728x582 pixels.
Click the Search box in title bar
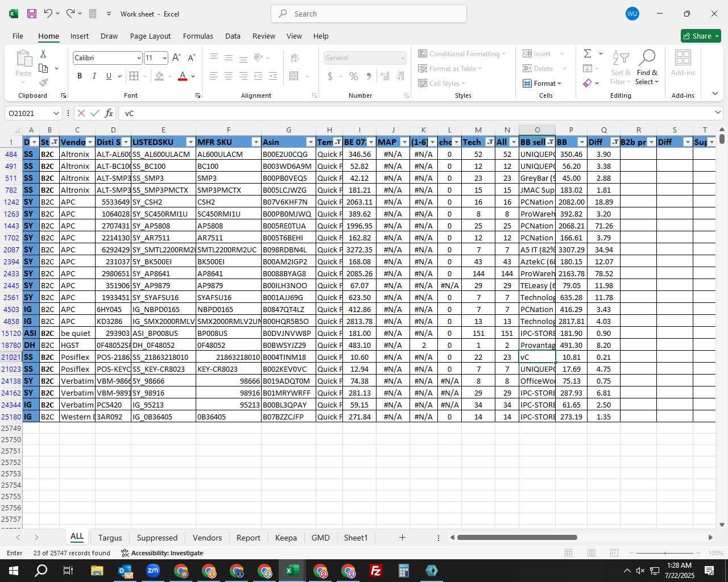click(x=369, y=14)
